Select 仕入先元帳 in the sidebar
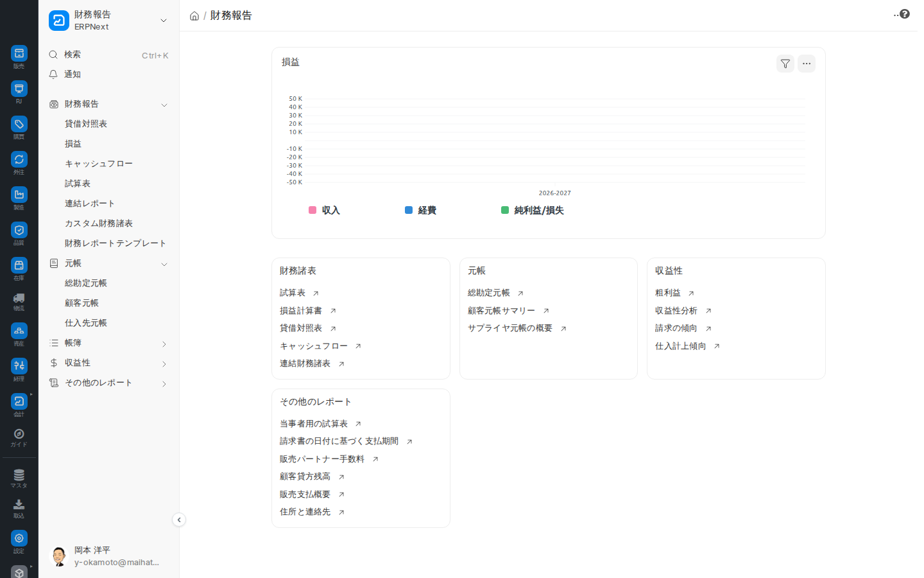Viewport: 924px width, 578px height. point(86,323)
